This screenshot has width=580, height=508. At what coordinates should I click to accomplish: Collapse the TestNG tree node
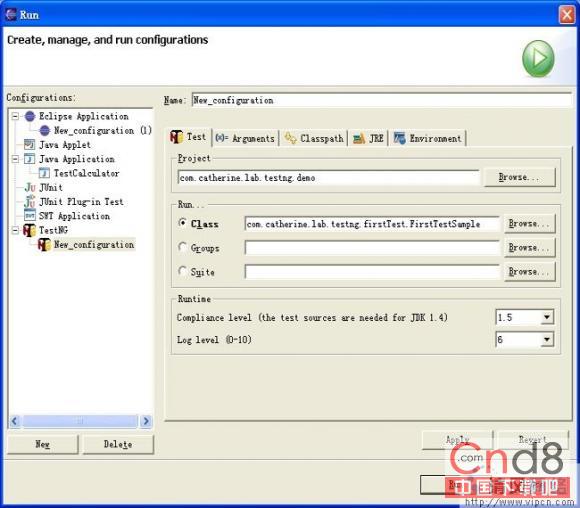[x=15, y=230]
